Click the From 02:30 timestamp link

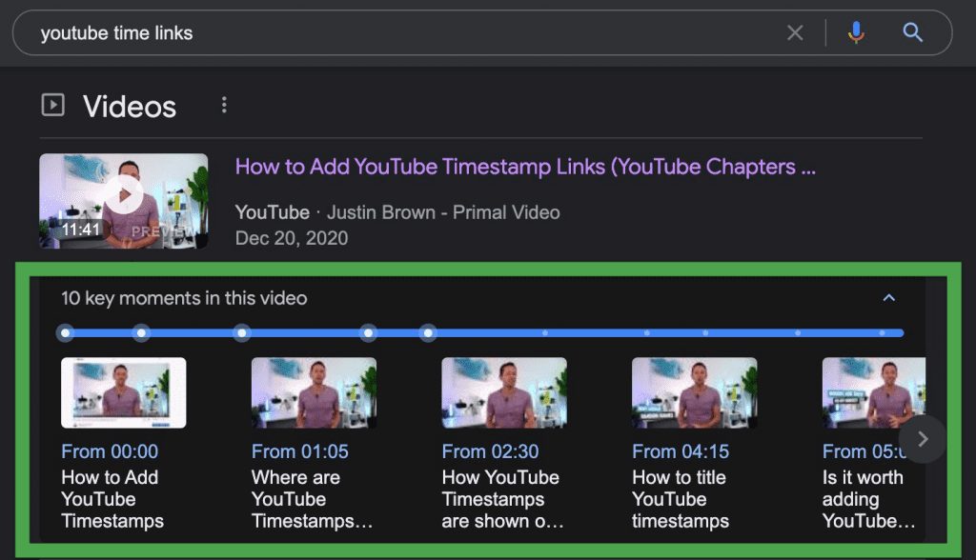click(x=491, y=451)
